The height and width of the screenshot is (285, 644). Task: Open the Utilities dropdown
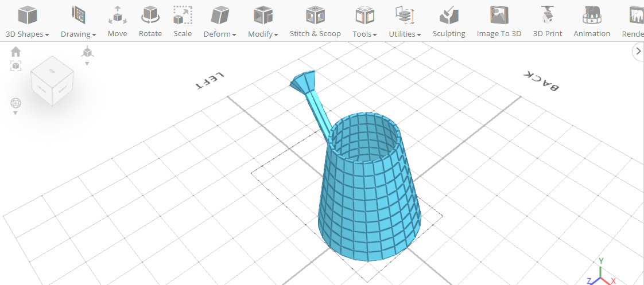point(405,22)
